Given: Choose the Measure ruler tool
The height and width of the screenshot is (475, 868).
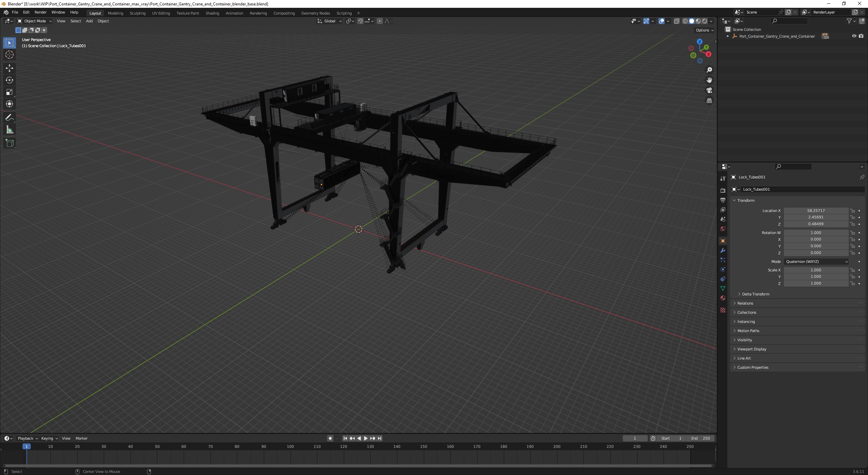Looking at the screenshot, I should click(9, 130).
